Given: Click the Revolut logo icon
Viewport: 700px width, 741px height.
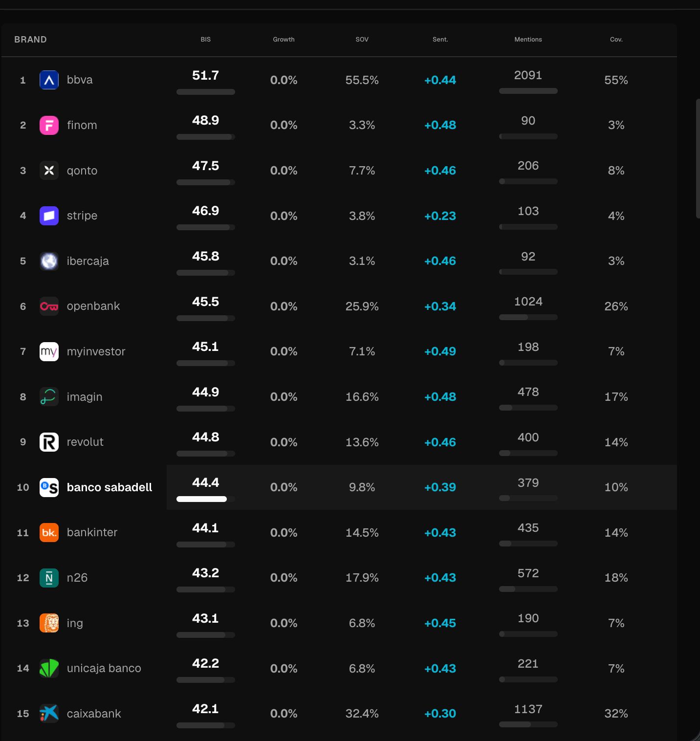Looking at the screenshot, I should [49, 442].
